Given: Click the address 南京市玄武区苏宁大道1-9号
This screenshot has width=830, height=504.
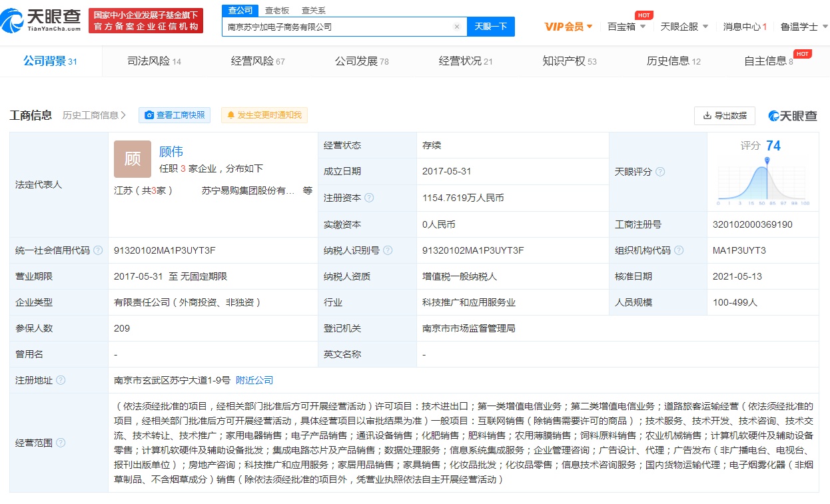Looking at the screenshot, I should (x=172, y=380).
